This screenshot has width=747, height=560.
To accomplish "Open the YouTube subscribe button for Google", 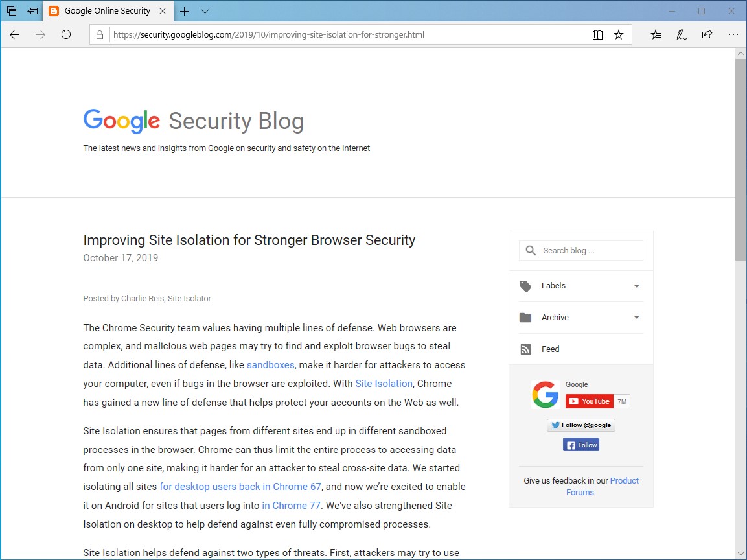I will 588,401.
